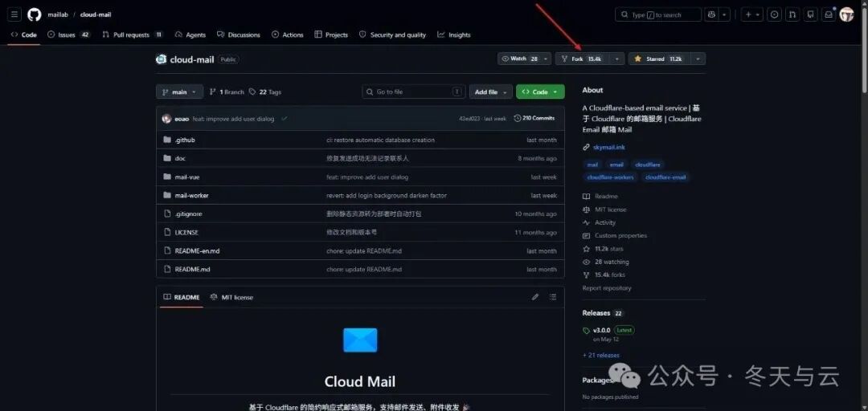Screen dimensions: 868x411
Task: Click the .github folder icon
Action: pyautogui.click(x=167, y=140)
